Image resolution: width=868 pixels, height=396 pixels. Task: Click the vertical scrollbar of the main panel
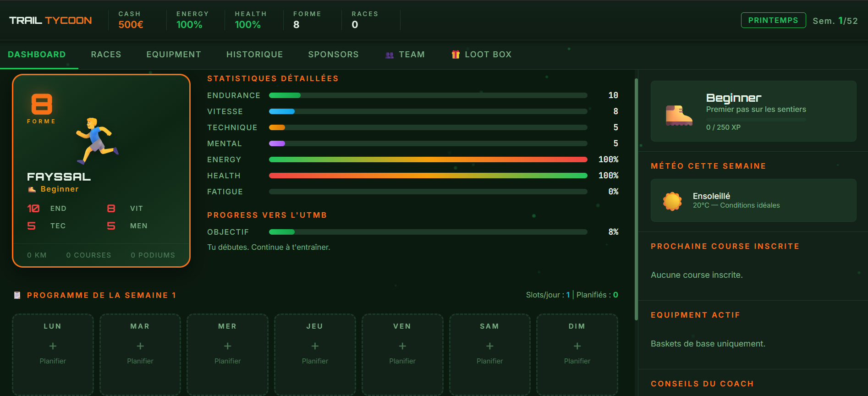click(636, 199)
